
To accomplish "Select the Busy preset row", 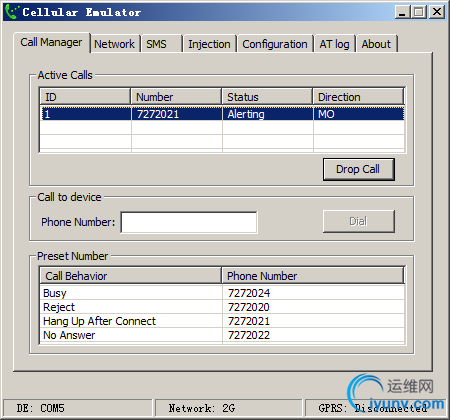I will pos(222,293).
